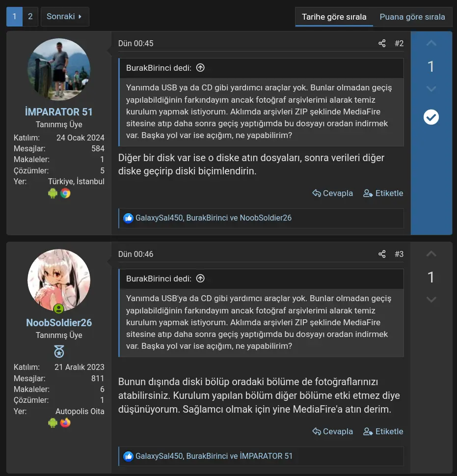Image resolution: width=457 pixels, height=476 pixels.
Task: Click the Android icon under NoobSoldier26's profile
Action: [x=53, y=422]
